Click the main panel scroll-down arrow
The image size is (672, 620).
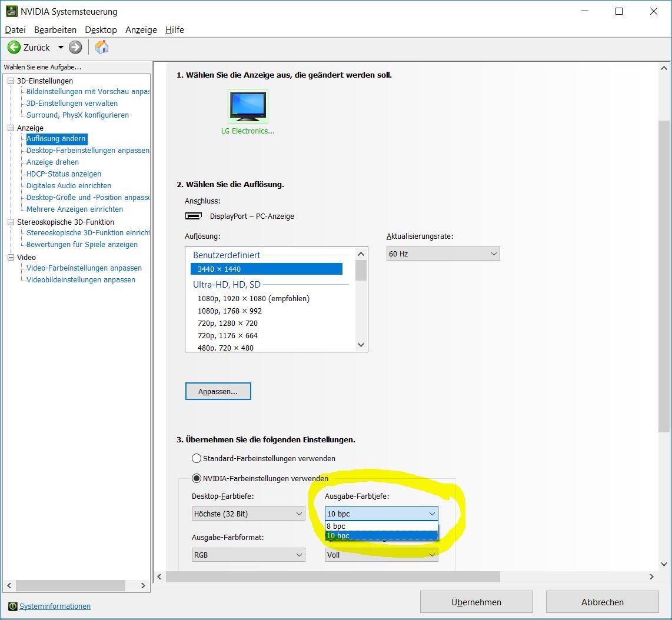(663, 564)
